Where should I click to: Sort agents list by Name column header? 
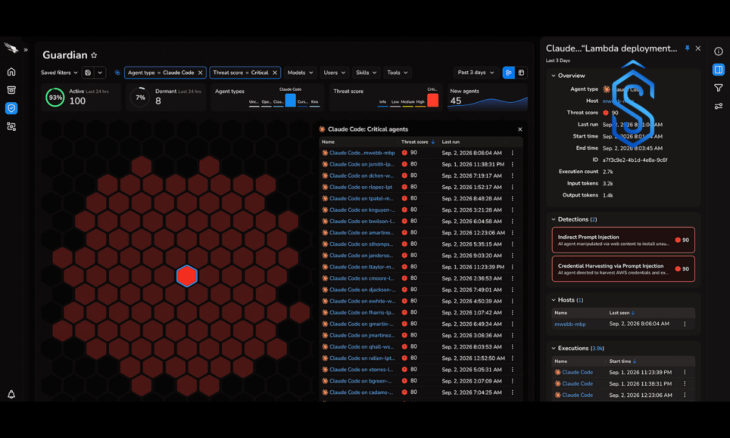pos(328,142)
